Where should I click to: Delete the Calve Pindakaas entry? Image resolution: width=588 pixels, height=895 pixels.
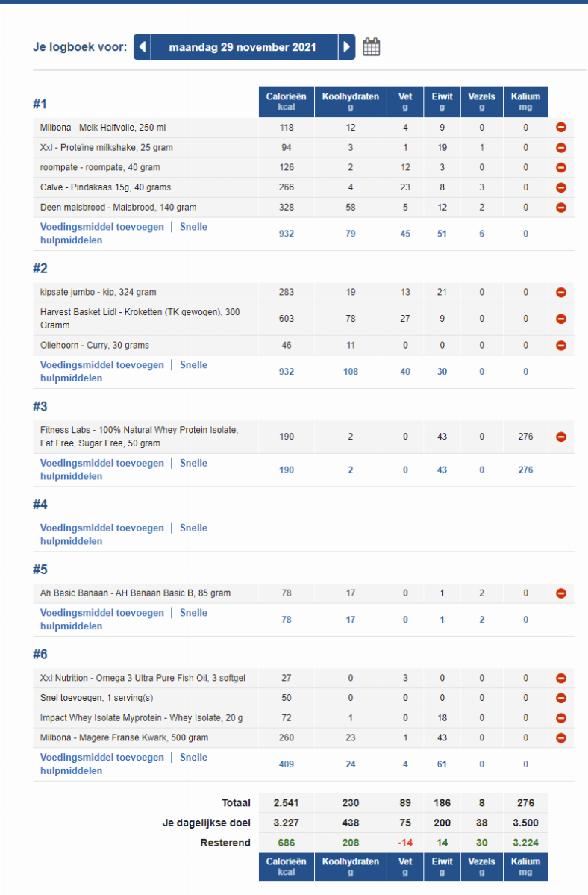pos(561,187)
